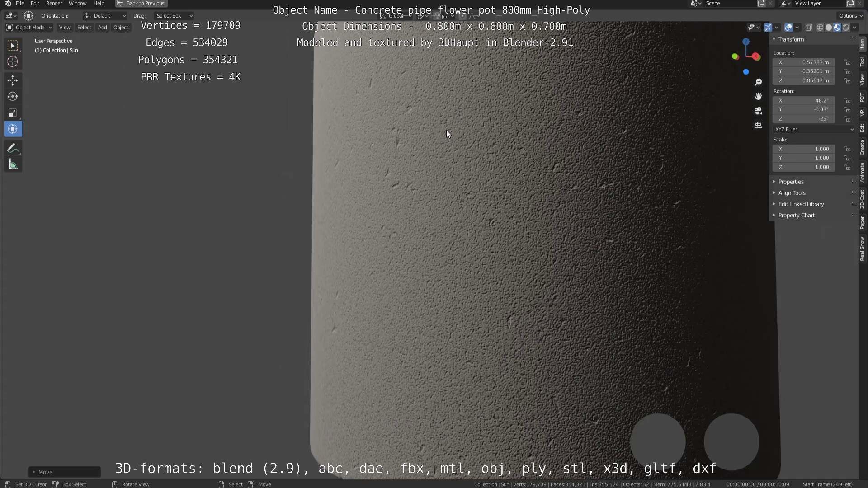
Task: Click Back to Previous button
Action: pos(142,3)
